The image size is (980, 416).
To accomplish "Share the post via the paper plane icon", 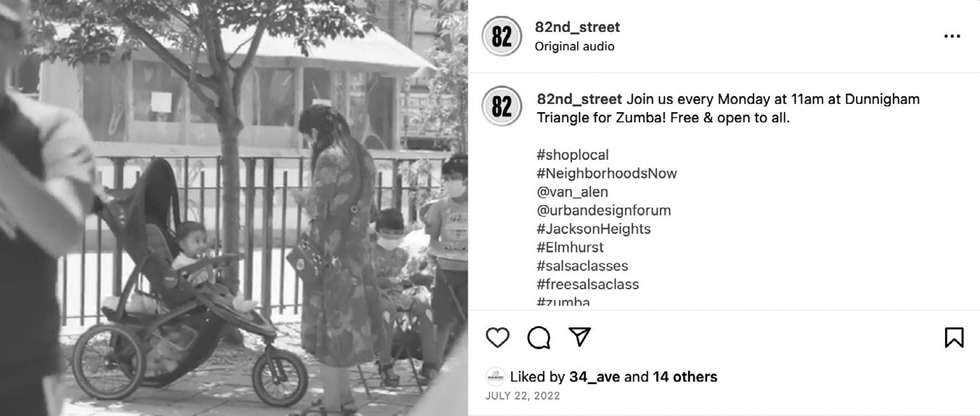I will [x=580, y=337].
